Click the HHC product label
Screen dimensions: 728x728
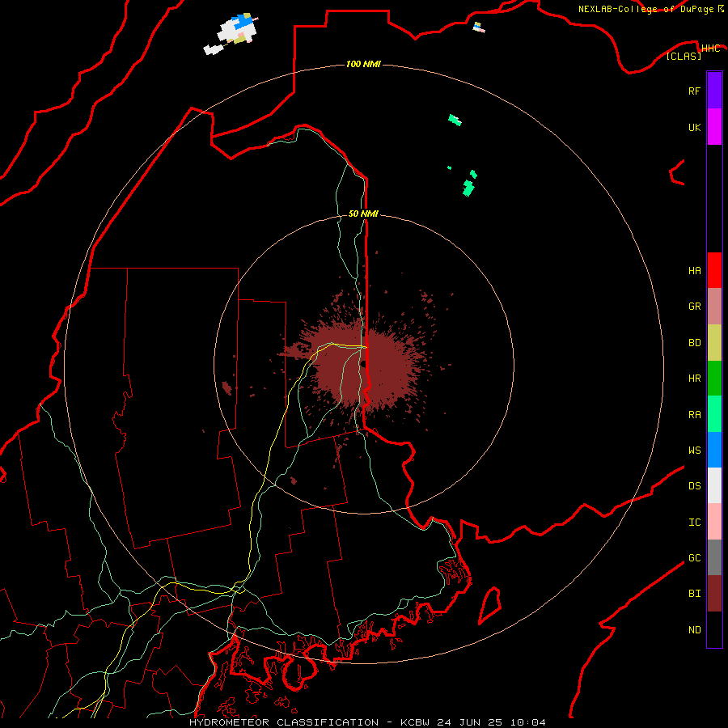tap(710, 49)
